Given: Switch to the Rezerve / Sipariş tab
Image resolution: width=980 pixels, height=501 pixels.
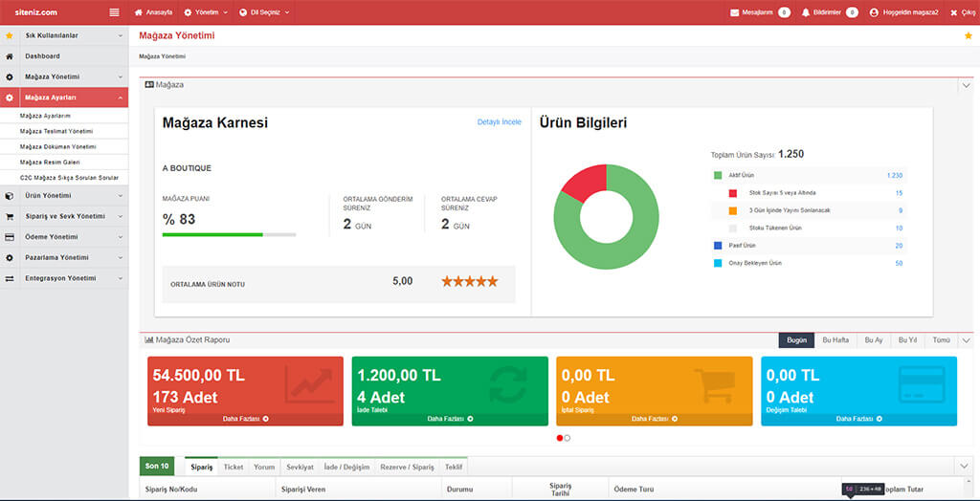Looking at the screenshot, I should pyautogui.click(x=407, y=467).
